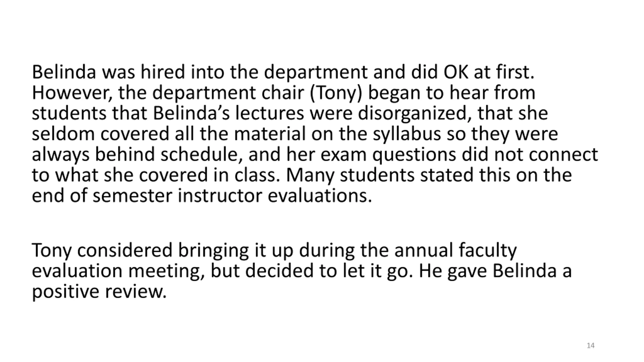This screenshot has height=362, width=644.
Task: Click the word "review." ending the slide text
Action: click(136, 292)
